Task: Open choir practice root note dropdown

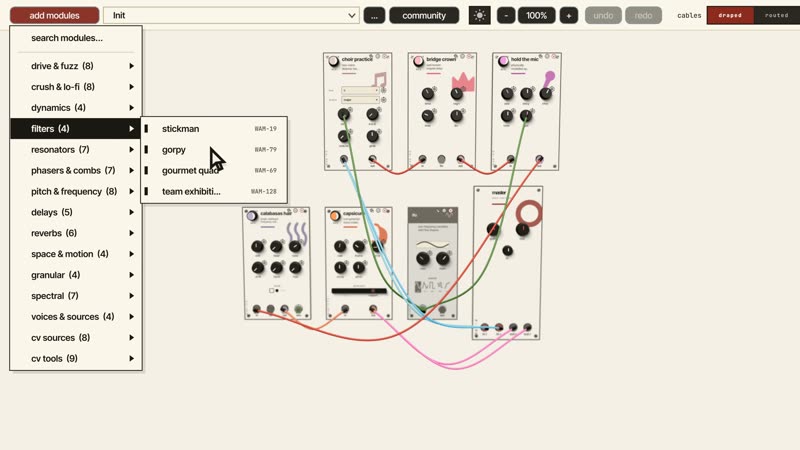Action: click(360, 90)
